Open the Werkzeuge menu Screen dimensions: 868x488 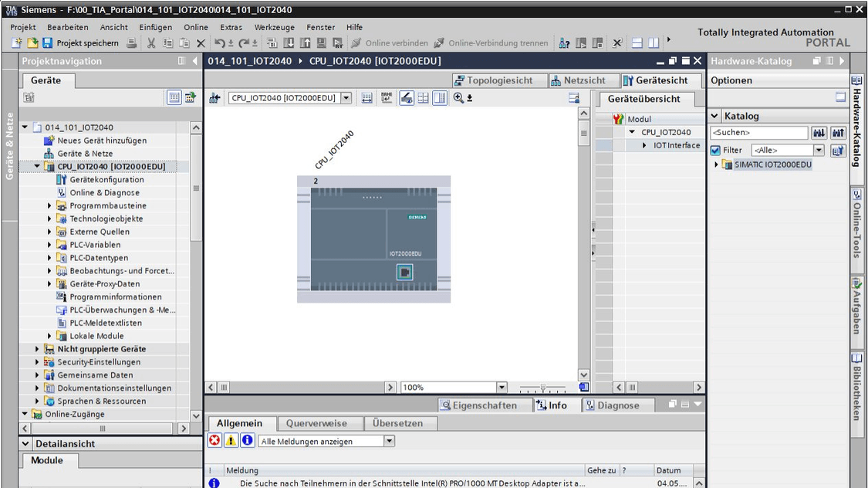[x=275, y=27]
